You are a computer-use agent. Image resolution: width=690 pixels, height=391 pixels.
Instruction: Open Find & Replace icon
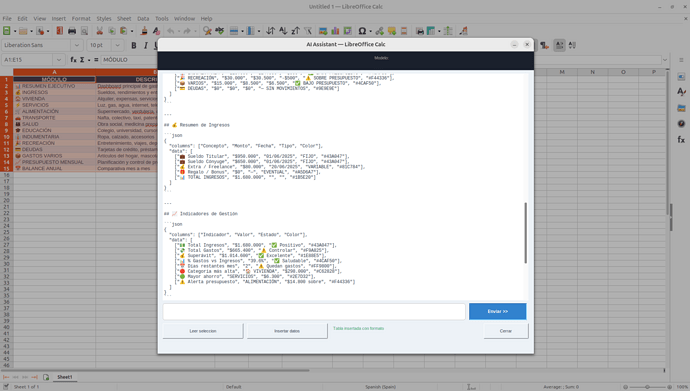point(207,31)
